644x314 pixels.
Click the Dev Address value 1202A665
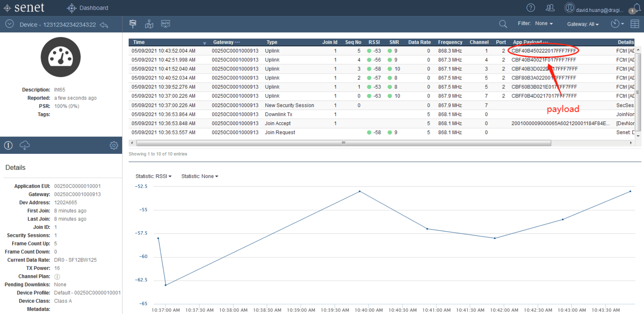[x=66, y=203]
